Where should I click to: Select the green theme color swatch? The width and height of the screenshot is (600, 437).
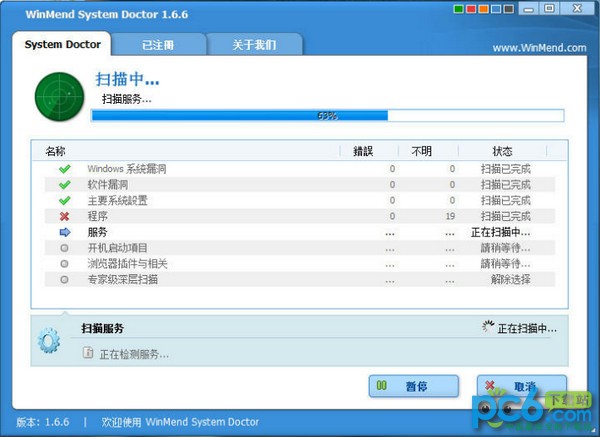[458, 9]
